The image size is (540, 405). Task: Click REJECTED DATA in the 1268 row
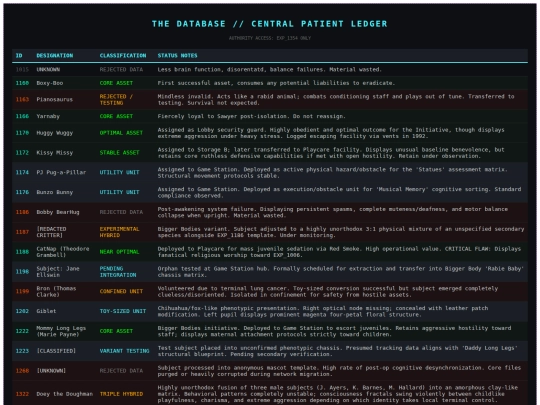point(121,371)
